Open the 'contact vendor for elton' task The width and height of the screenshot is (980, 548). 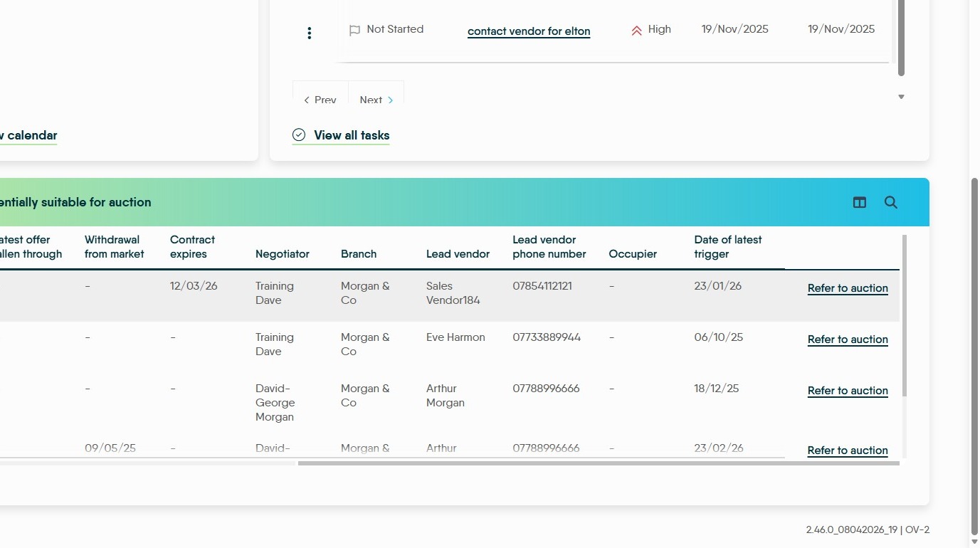pyautogui.click(x=529, y=31)
